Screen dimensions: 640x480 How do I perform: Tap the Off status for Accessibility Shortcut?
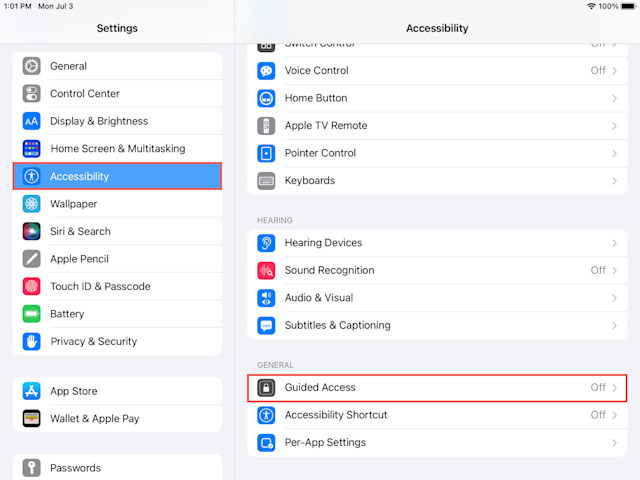pyautogui.click(x=598, y=415)
